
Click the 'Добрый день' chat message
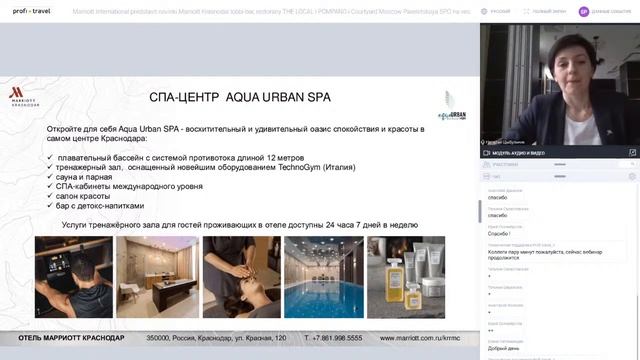click(x=503, y=349)
